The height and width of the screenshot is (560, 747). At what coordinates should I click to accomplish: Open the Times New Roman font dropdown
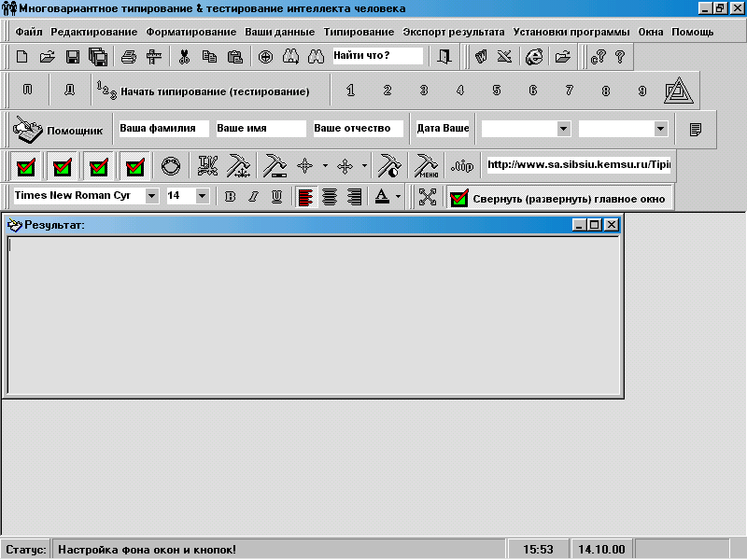pos(151,196)
